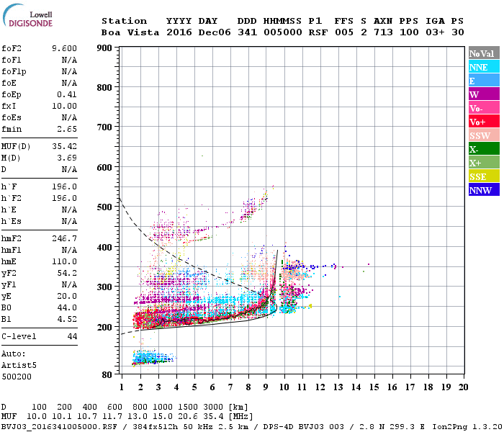Click the hmE value 110.0
The width and height of the screenshot is (504, 432).
(64, 261)
